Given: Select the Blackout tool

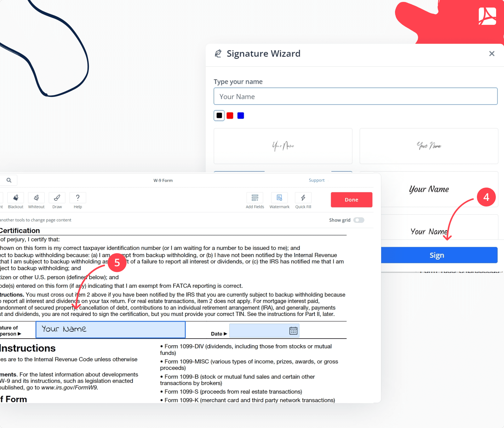Looking at the screenshot, I should (x=15, y=200).
